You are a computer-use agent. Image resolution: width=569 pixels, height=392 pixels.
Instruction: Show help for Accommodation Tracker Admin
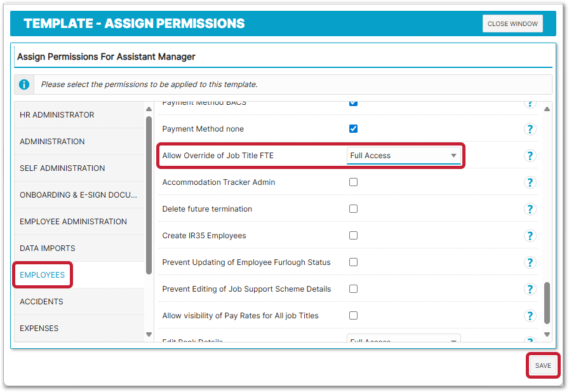(530, 182)
